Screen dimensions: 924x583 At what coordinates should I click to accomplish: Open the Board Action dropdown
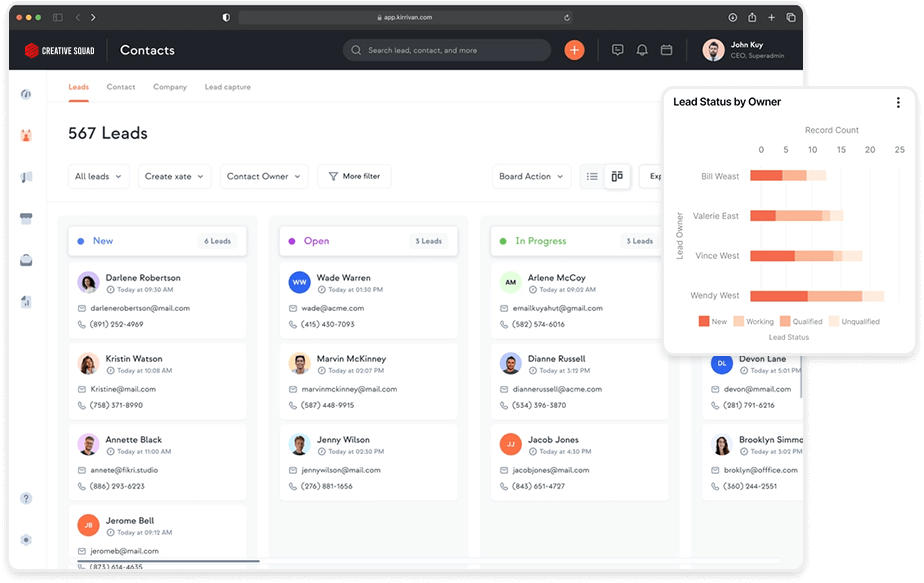[531, 176]
